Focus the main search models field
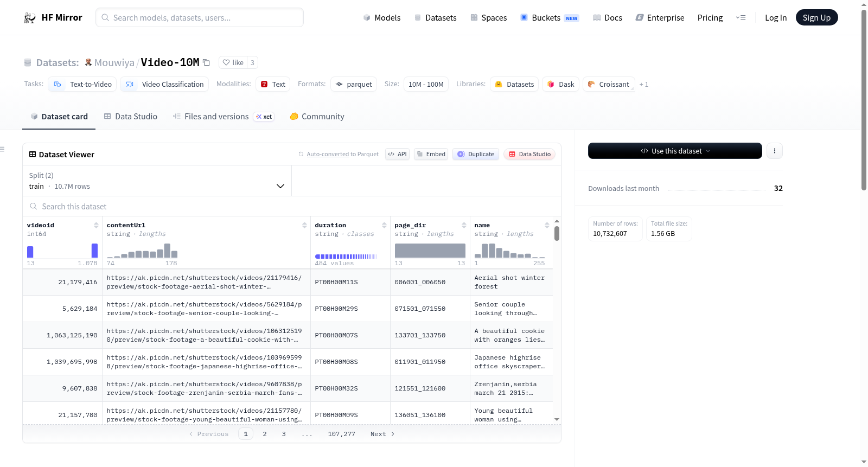868x467 pixels. [x=200, y=17]
